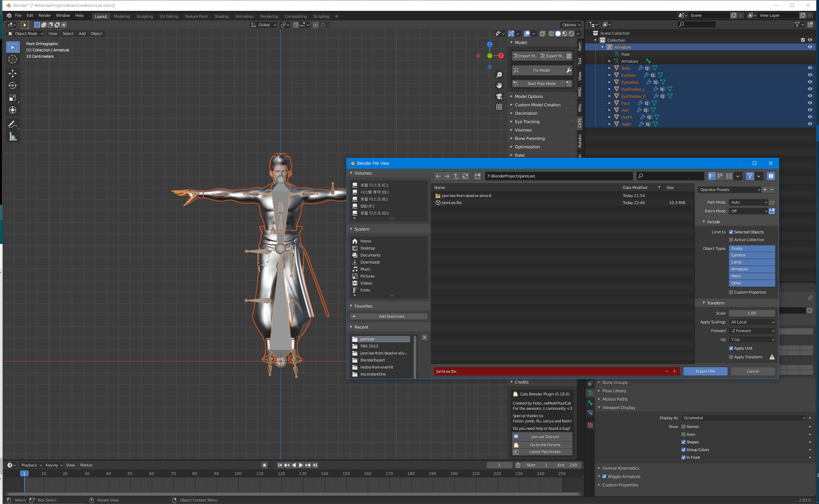Enable Apply Transform checkbox
The height and width of the screenshot is (504, 819).
coord(731,357)
